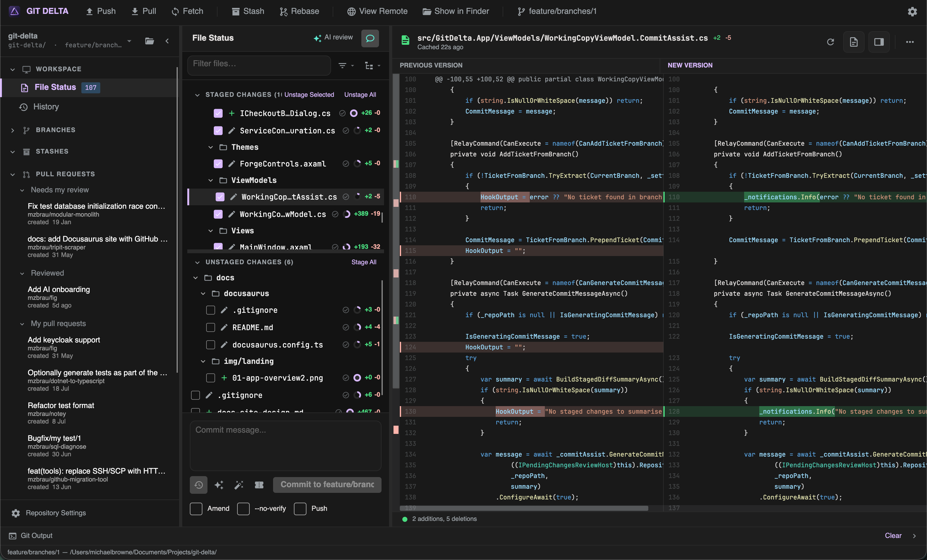
Task: Click ticket icon beside commit button
Action: click(259, 485)
